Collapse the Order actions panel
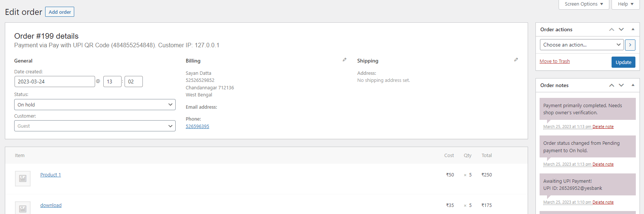644x214 pixels. click(633, 29)
